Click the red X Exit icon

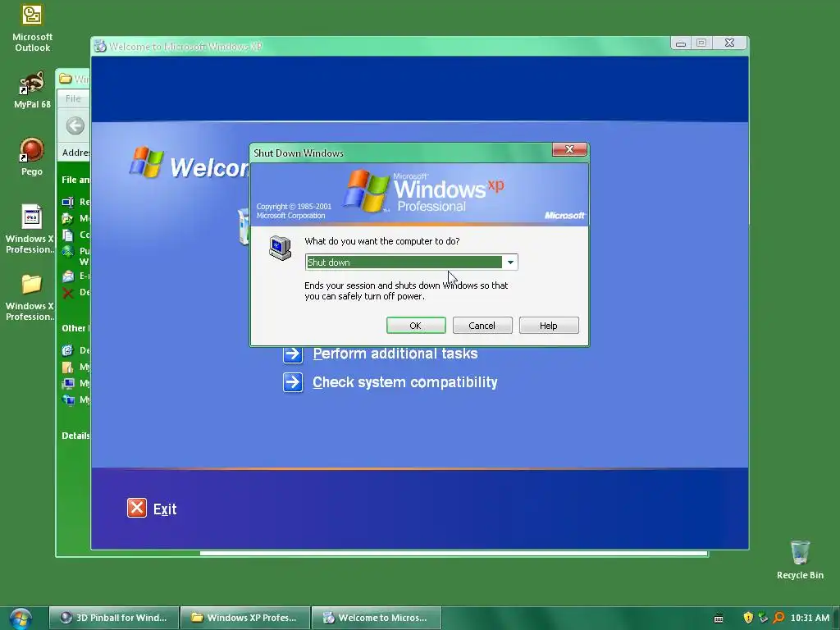[x=137, y=508]
